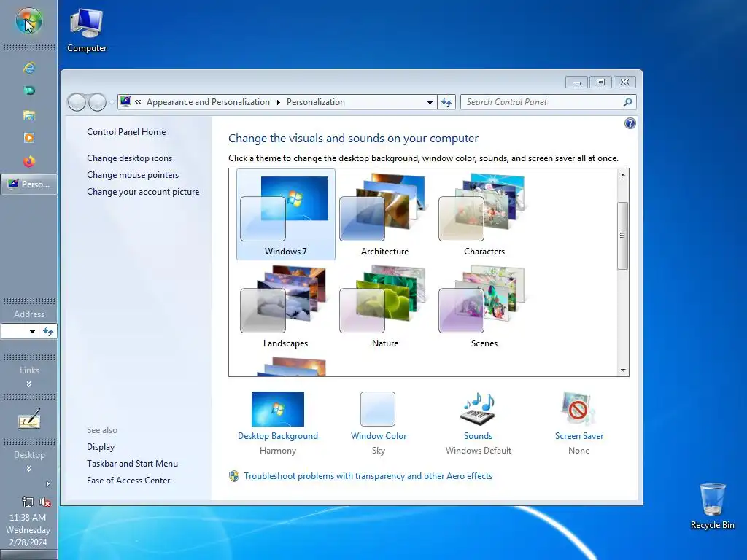The height and width of the screenshot is (560, 747).
Task: Click the Window Color text link
Action: (x=379, y=436)
